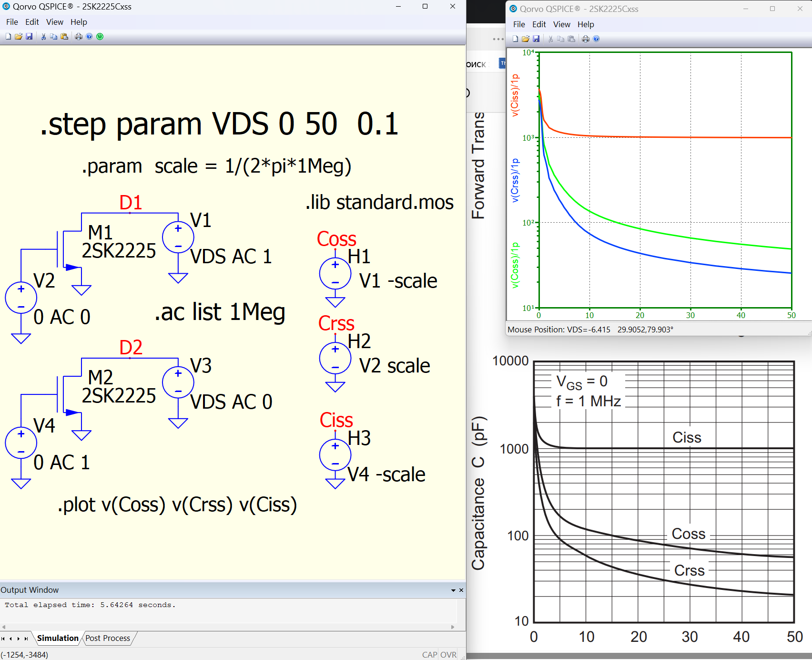Click the Save icon in schematic toolbar
The width and height of the screenshot is (812, 660).
coord(29,37)
